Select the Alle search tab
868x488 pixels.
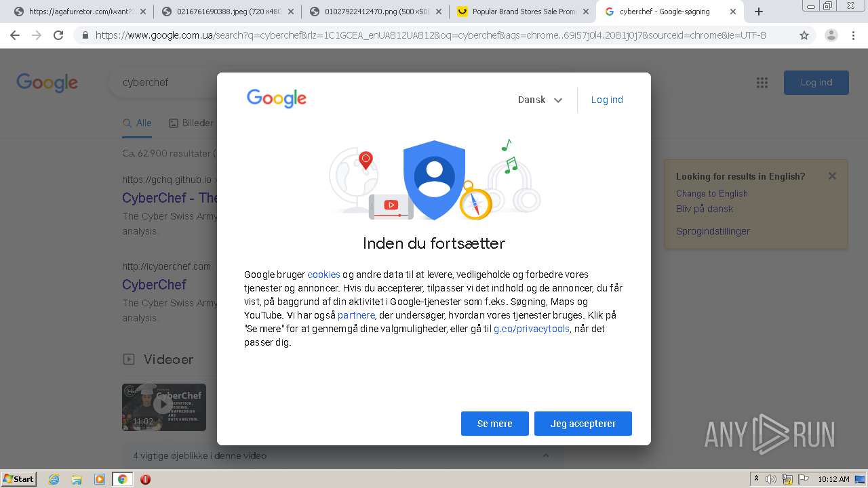click(137, 123)
